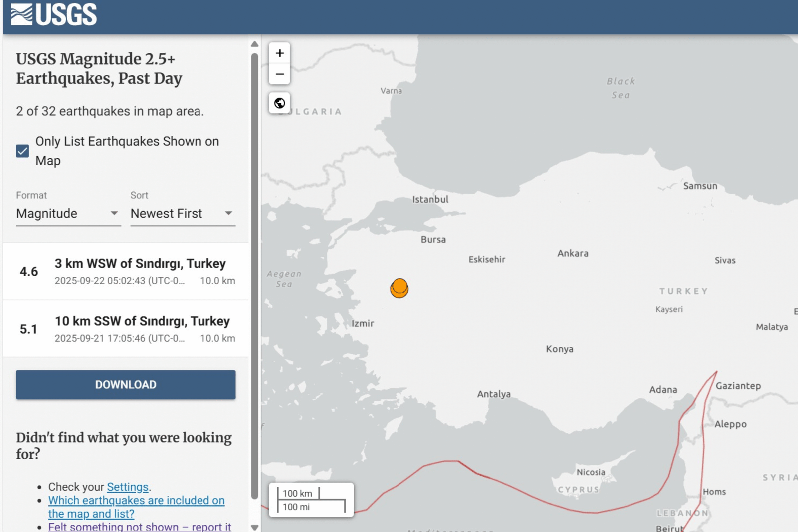Click the Newest First dropdown arrow
This screenshot has height=532, width=798.
228,213
